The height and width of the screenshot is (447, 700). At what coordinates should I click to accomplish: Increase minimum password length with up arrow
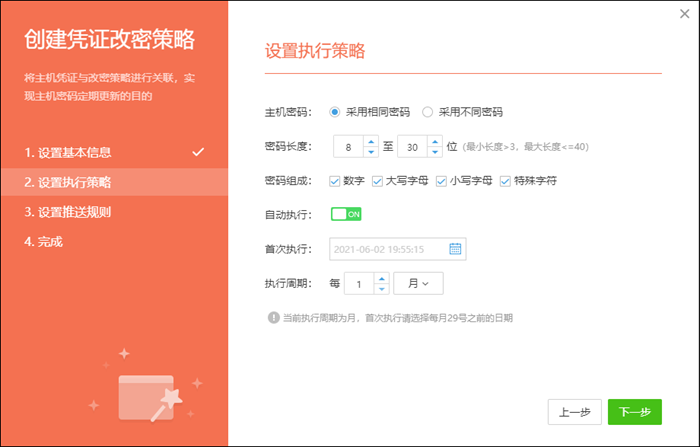coord(371,141)
